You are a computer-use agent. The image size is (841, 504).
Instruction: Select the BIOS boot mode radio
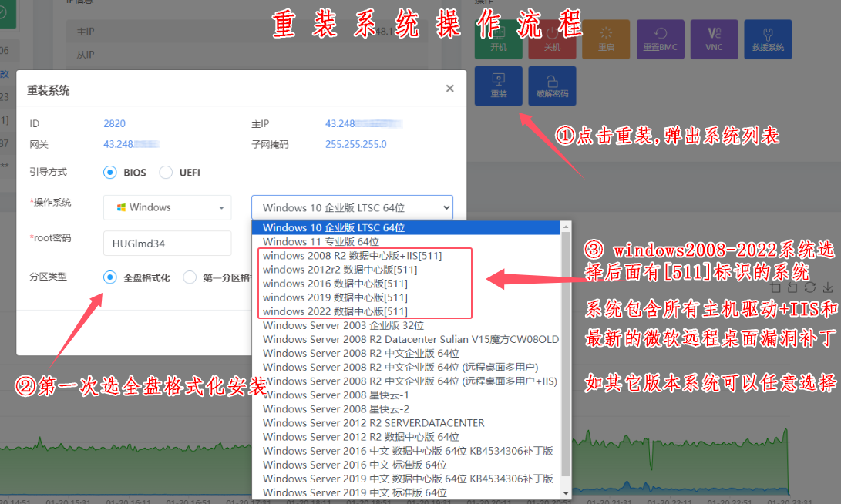(x=110, y=172)
